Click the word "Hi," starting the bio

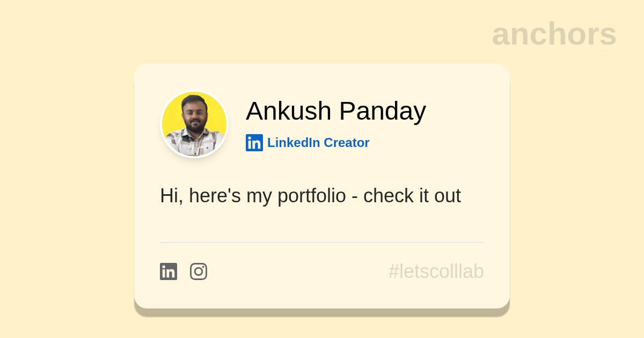[171, 196]
